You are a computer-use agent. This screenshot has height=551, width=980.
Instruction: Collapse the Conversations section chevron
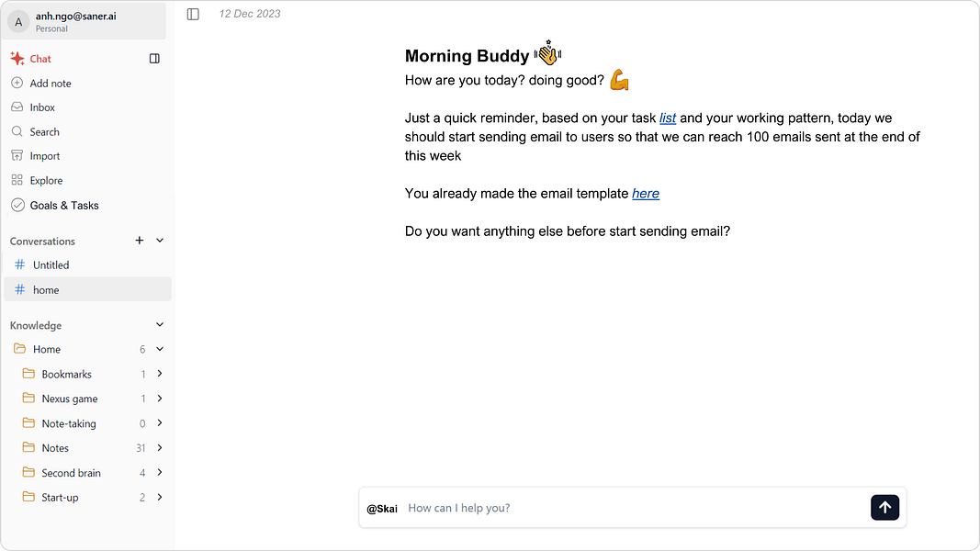click(x=160, y=241)
